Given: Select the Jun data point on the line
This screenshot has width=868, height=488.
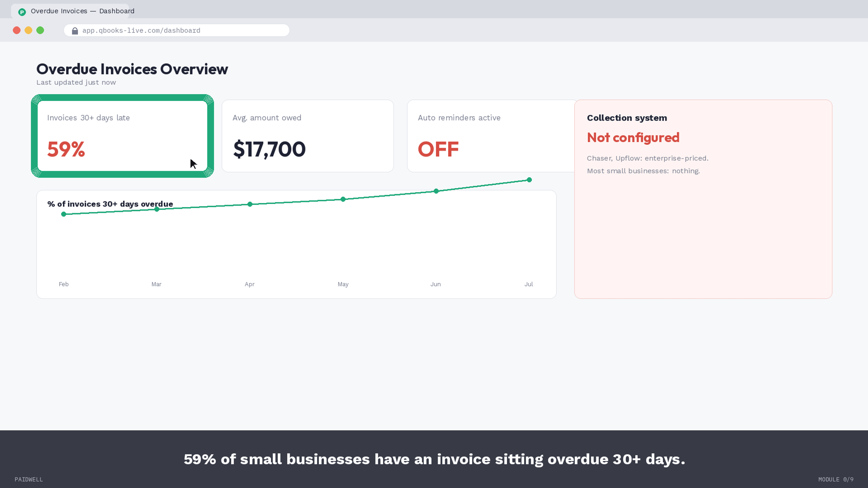Looking at the screenshot, I should click(x=436, y=191).
